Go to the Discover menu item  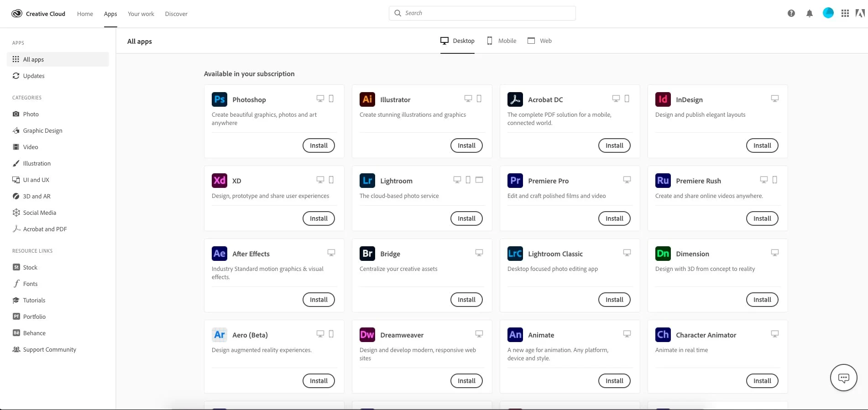point(176,14)
